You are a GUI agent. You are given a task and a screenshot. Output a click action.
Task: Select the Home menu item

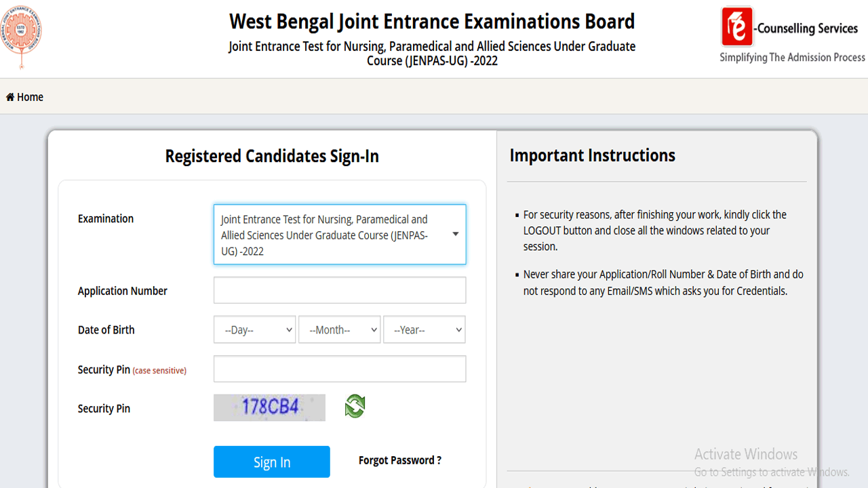[x=24, y=97]
